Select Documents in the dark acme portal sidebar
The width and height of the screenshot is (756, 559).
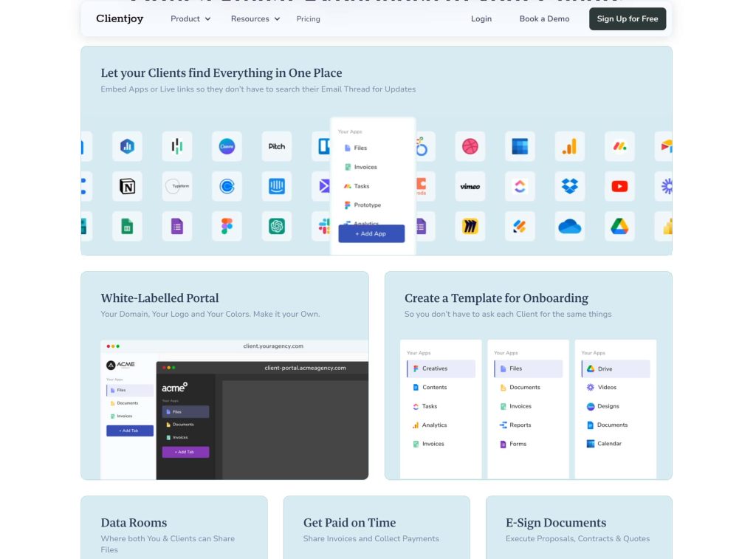[180, 425]
